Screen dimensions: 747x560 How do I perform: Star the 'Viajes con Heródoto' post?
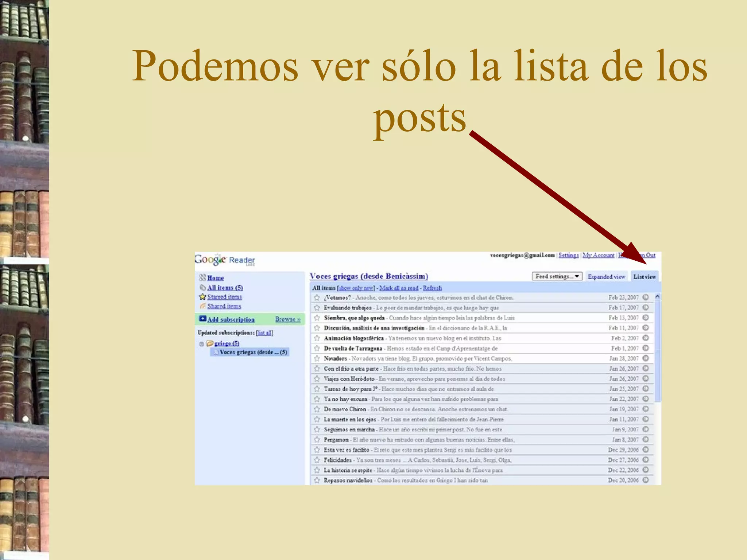pyautogui.click(x=317, y=379)
